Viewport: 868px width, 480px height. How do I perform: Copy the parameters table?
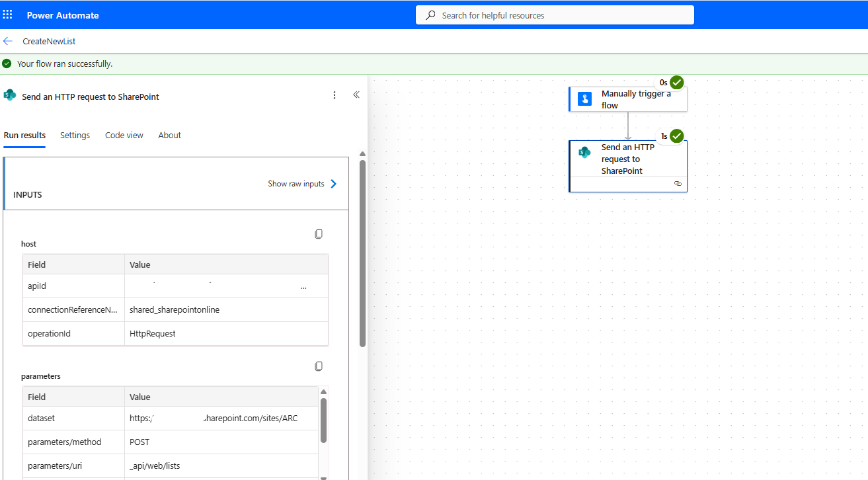pos(319,366)
